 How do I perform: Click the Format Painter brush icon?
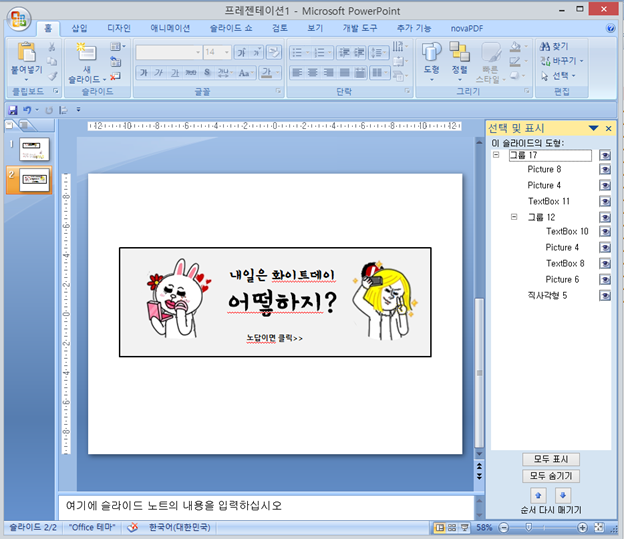pos(52,76)
